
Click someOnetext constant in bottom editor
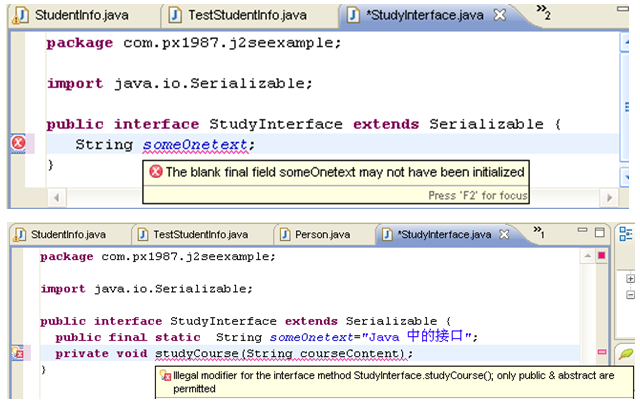pyautogui.click(x=311, y=338)
